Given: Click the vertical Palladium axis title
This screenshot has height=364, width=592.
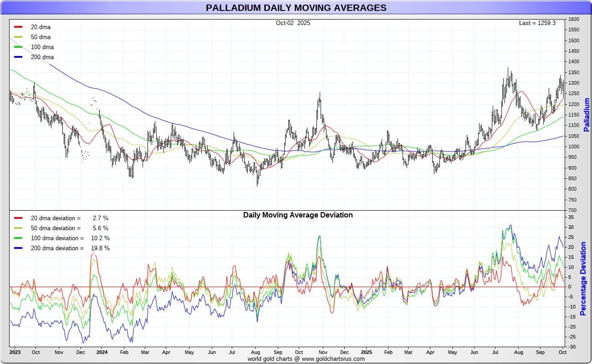Looking at the screenshot, I should [587, 115].
